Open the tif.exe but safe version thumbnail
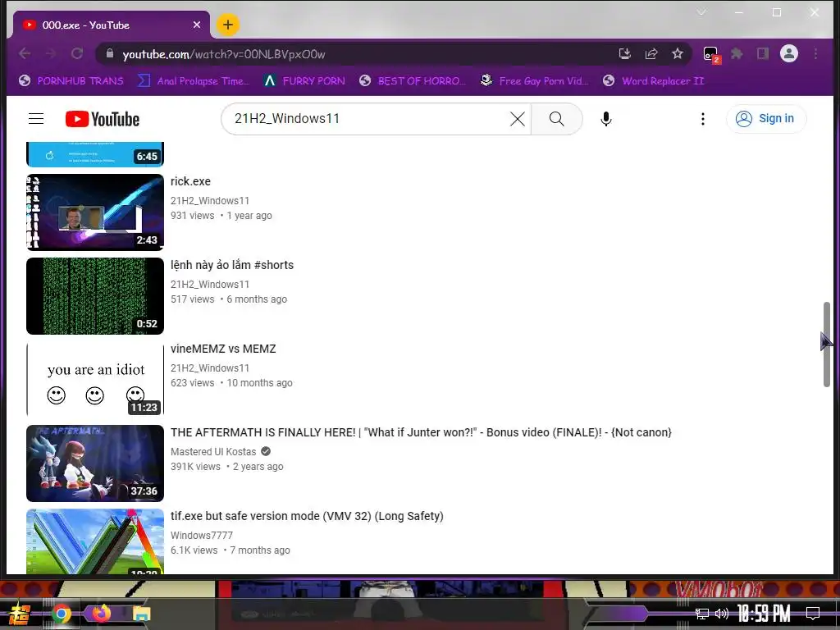 [95, 541]
